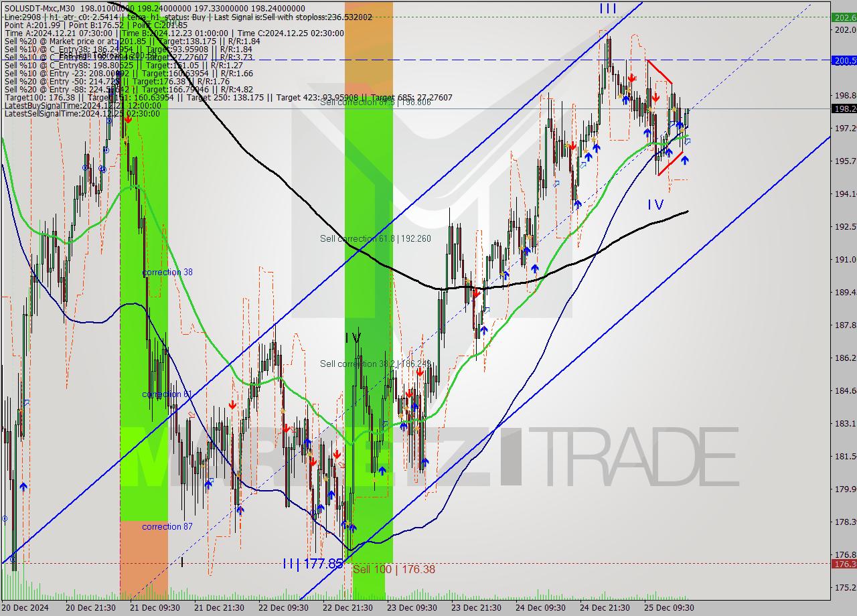Image resolution: width=857 pixels, height=616 pixels.
Task: Click the 191.0 price axis label
Action: pyautogui.click(x=844, y=259)
